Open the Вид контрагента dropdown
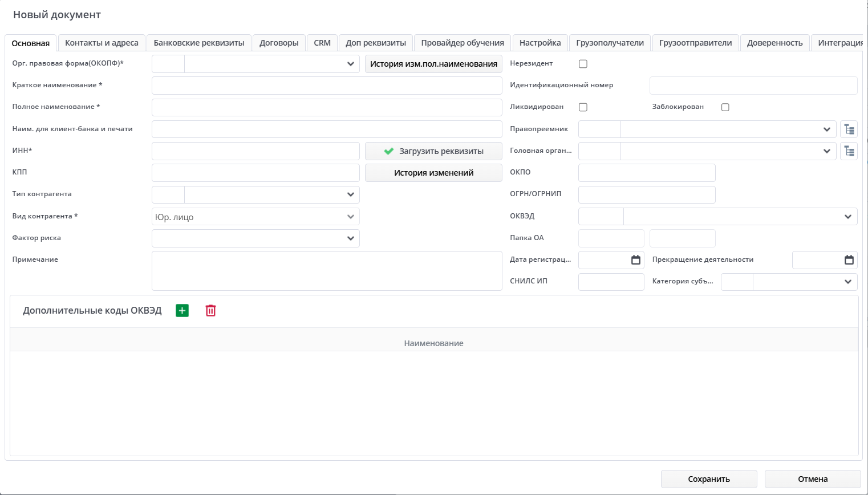The width and height of the screenshot is (868, 495). click(350, 217)
